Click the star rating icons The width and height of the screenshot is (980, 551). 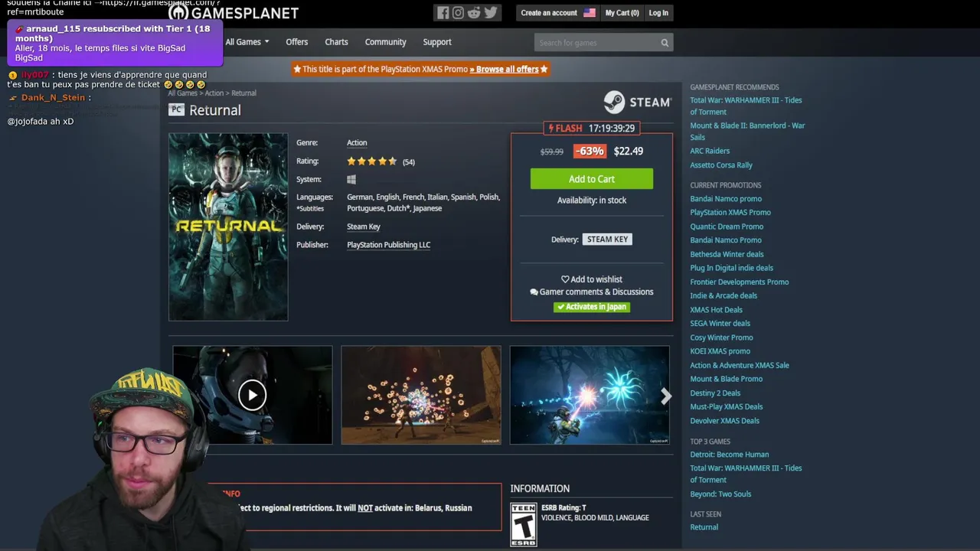(372, 161)
